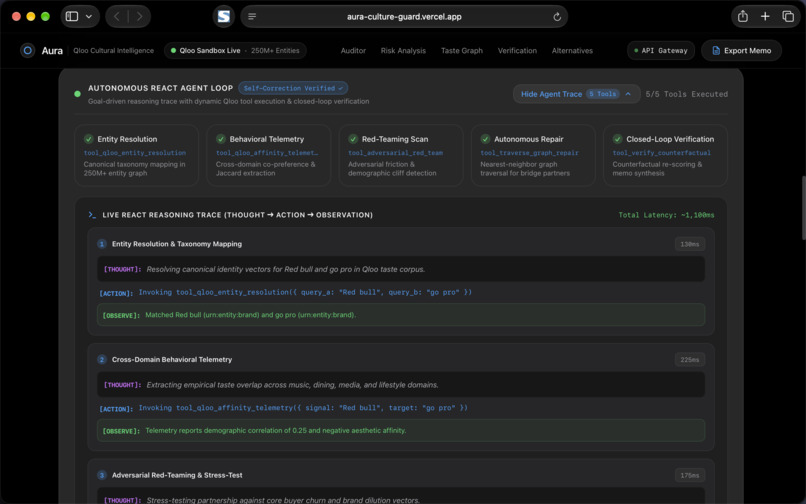Click the Closed-Loop Verification check icon
This screenshot has width=806, height=504.
tap(617, 139)
